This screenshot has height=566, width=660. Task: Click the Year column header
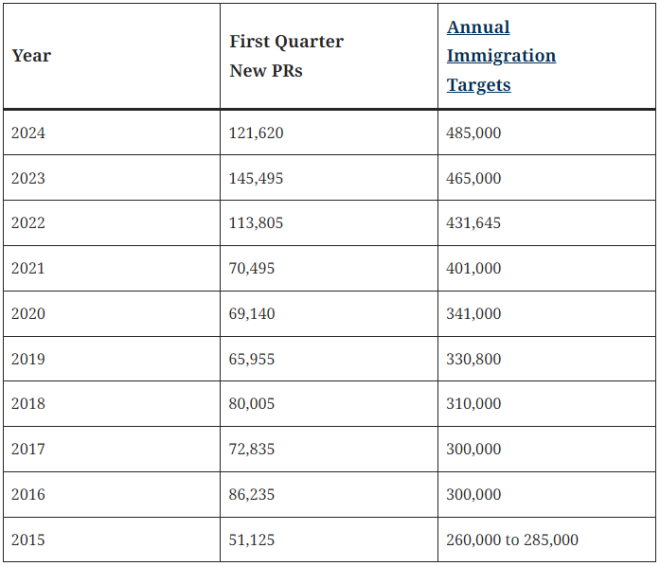coord(31,56)
